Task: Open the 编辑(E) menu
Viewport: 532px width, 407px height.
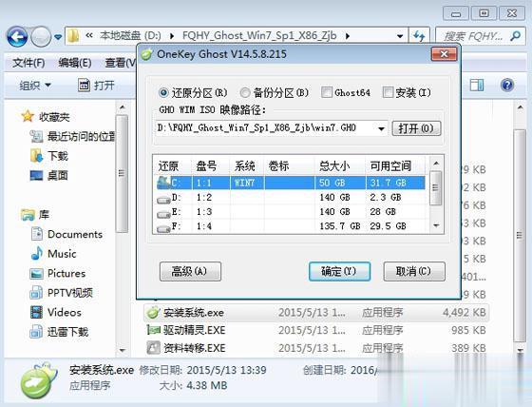Action: [x=75, y=63]
